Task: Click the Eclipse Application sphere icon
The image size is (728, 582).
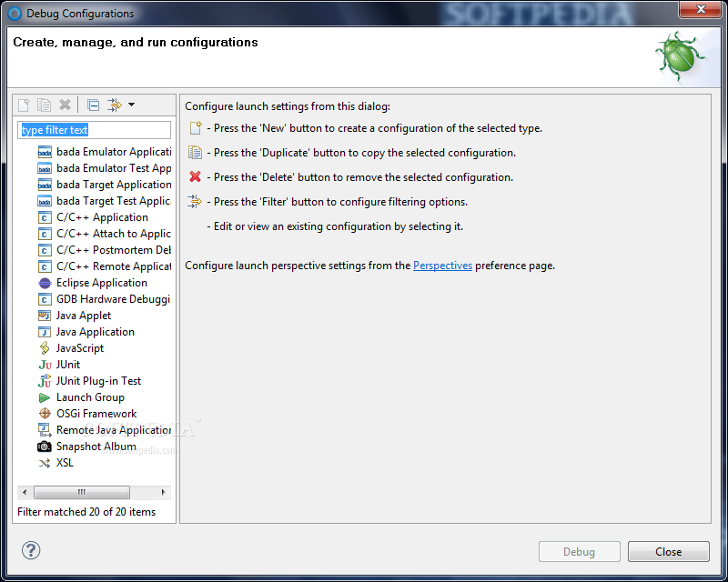Action: (45, 283)
